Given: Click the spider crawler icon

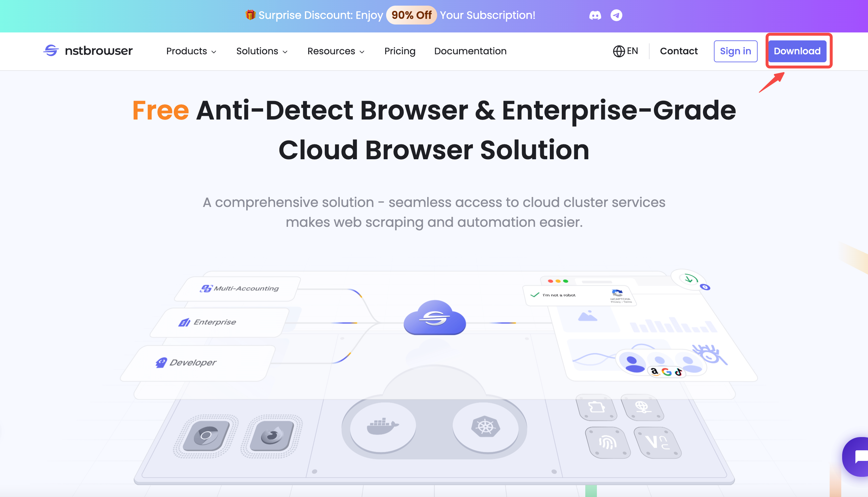Looking at the screenshot, I should [x=710, y=355].
